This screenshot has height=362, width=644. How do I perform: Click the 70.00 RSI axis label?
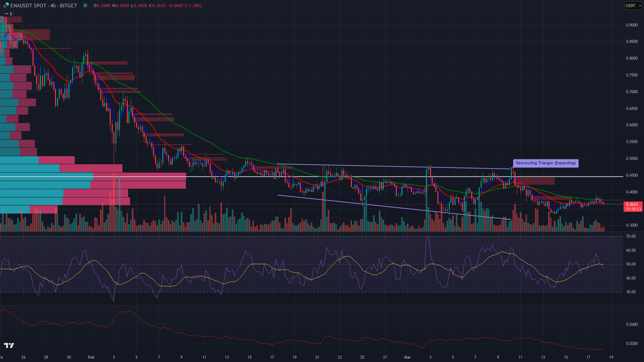631,236
